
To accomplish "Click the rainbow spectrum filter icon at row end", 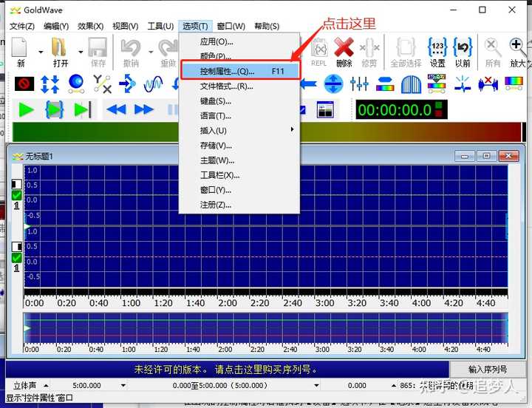I will 514,84.
